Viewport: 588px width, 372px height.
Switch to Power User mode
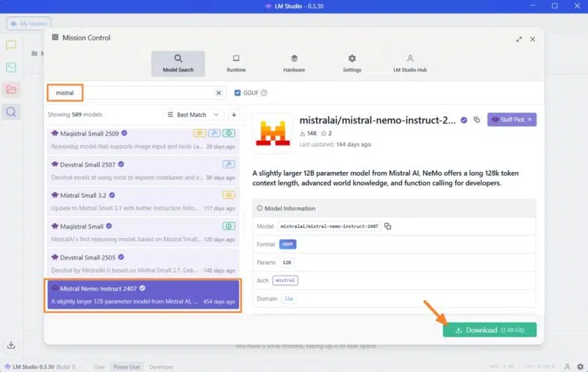pos(126,367)
